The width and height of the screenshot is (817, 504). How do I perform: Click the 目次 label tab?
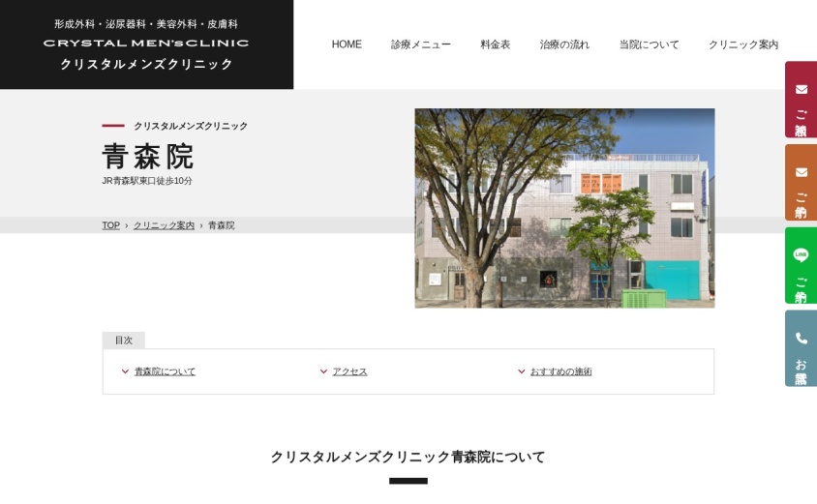pyautogui.click(x=124, y=340)
